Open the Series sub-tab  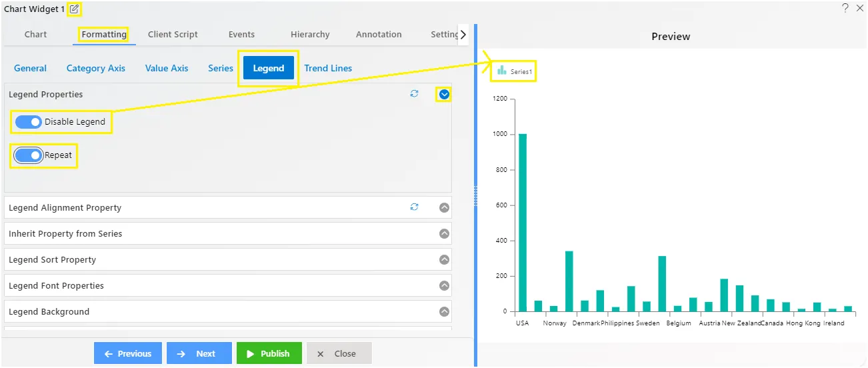[221, 68]
